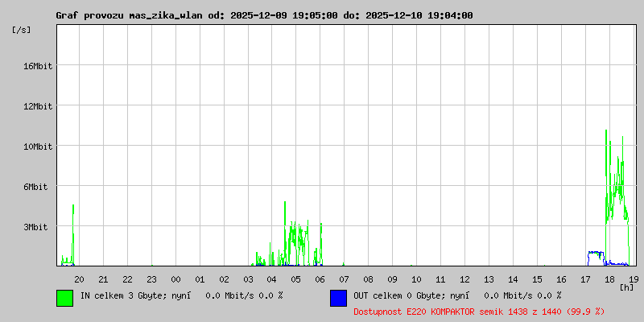The image size is (644, 322).
Task: Click the hour label 01 on x-axis
Action: (x=200, y=279)
